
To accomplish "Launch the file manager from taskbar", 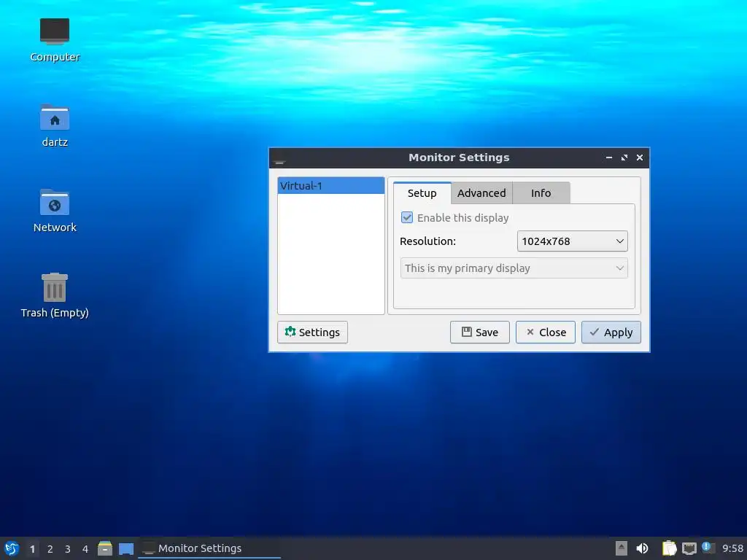I will click(x=105, y=548).
